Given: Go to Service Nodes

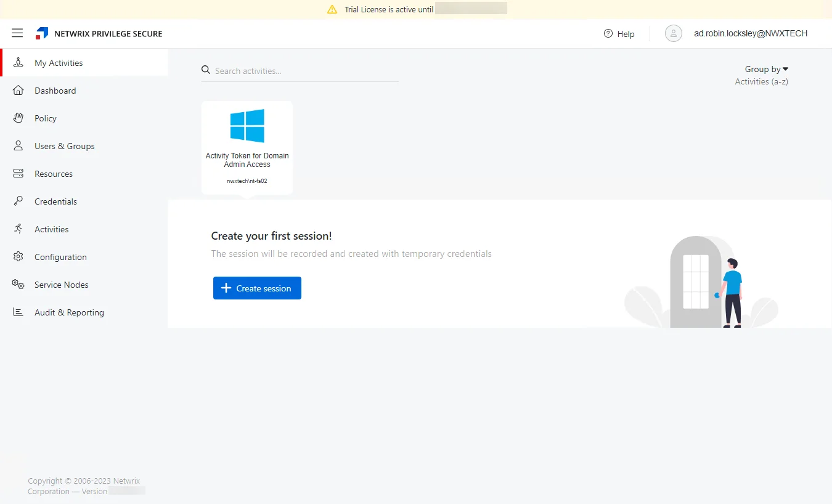Looking at the screenshot, I should point(84,285).
